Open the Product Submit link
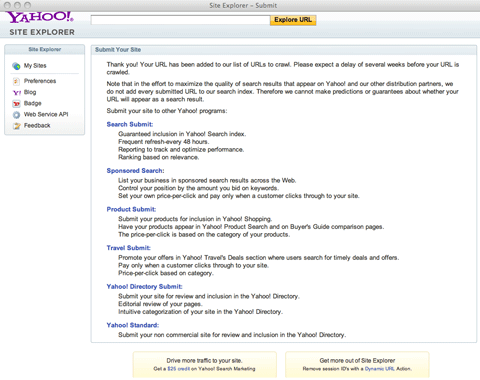 [x=131, y=209]
